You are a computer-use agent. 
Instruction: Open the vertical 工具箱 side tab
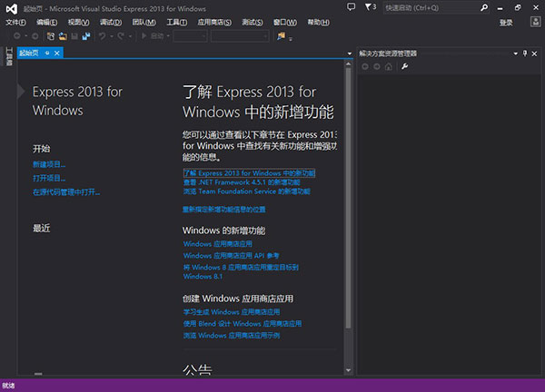[x=9, y=56]
